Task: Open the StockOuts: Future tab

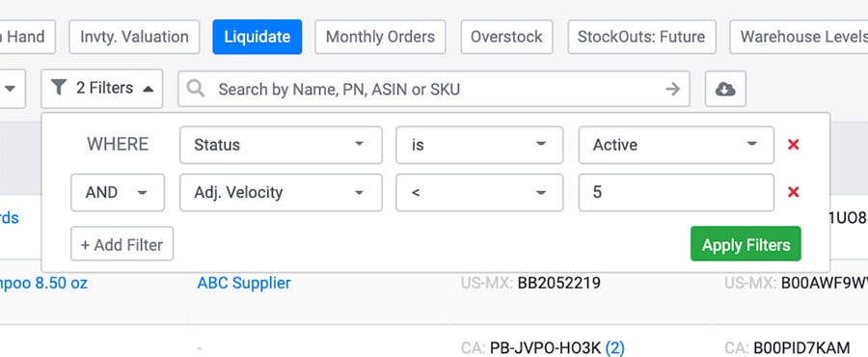Action: 641,37
